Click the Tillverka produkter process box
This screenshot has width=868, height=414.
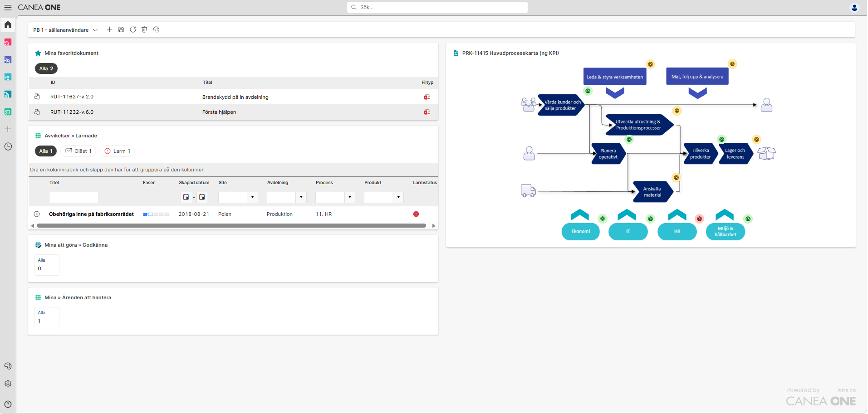(700, 154)
